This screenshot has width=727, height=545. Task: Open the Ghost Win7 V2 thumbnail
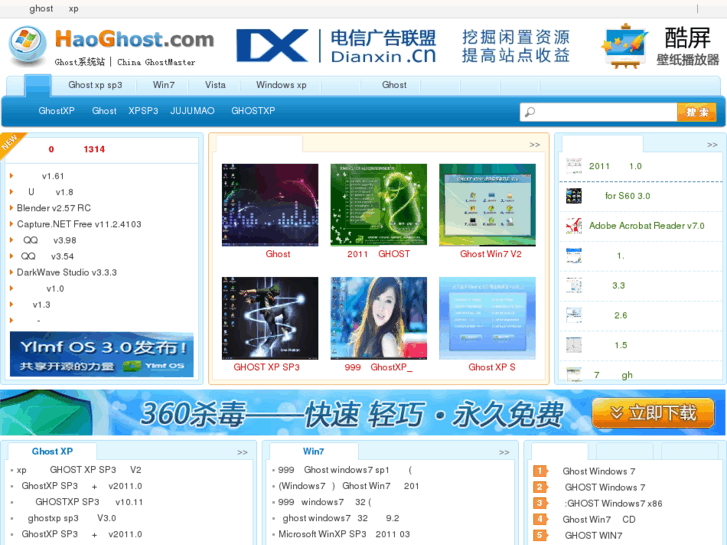click(x=487, y=205)
